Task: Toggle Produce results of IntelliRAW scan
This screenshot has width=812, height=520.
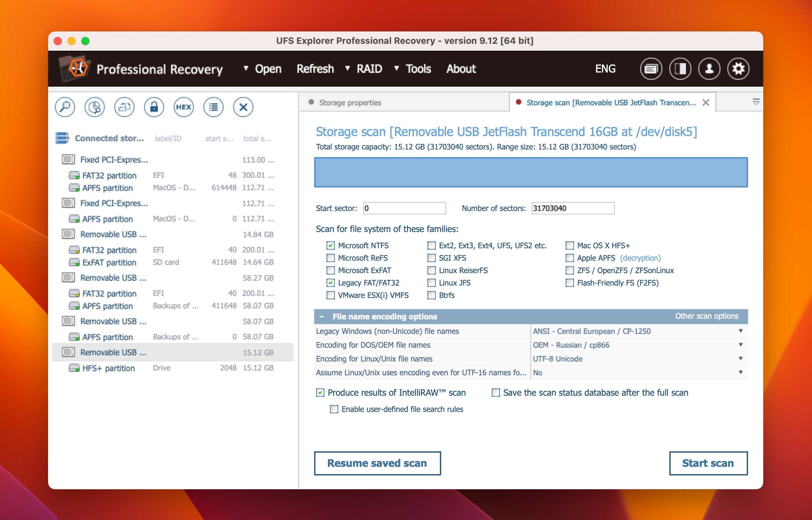Action: point(320,393)
